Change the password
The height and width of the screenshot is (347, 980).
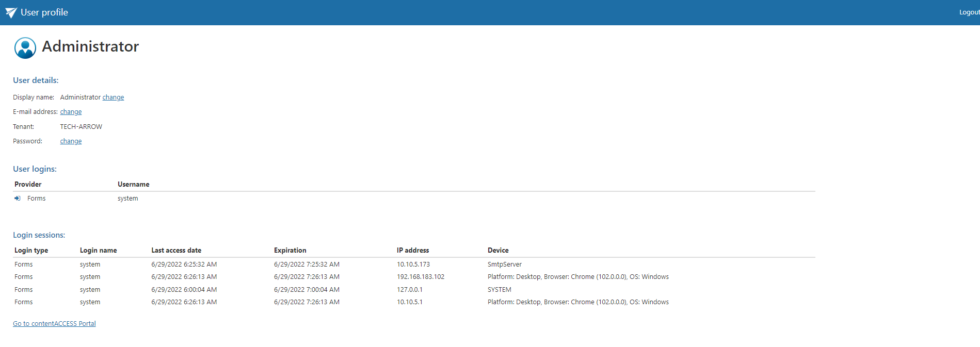coord(71,141)
